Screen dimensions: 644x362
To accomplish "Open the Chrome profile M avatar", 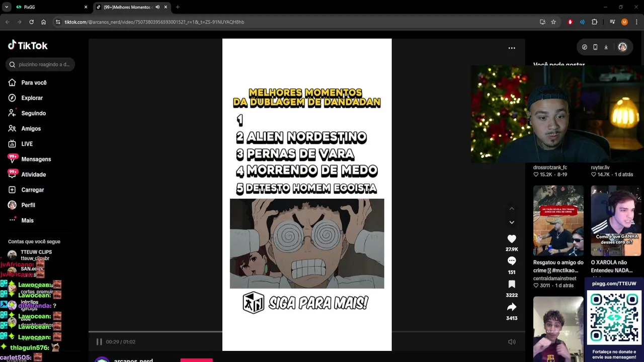I will click(x=624, y=22).
